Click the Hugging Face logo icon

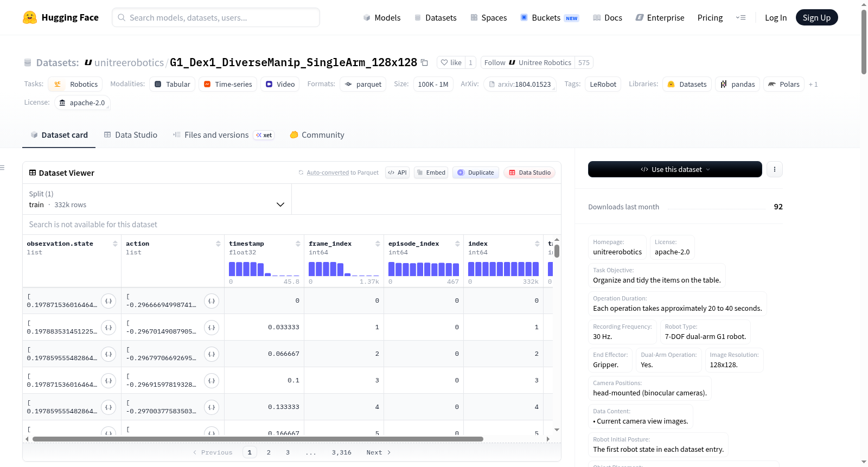point(30,17)
